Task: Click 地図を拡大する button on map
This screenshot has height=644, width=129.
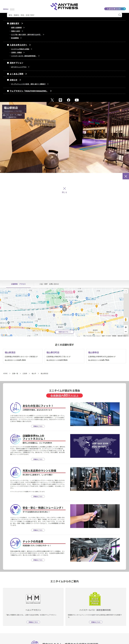Action: 64,332
